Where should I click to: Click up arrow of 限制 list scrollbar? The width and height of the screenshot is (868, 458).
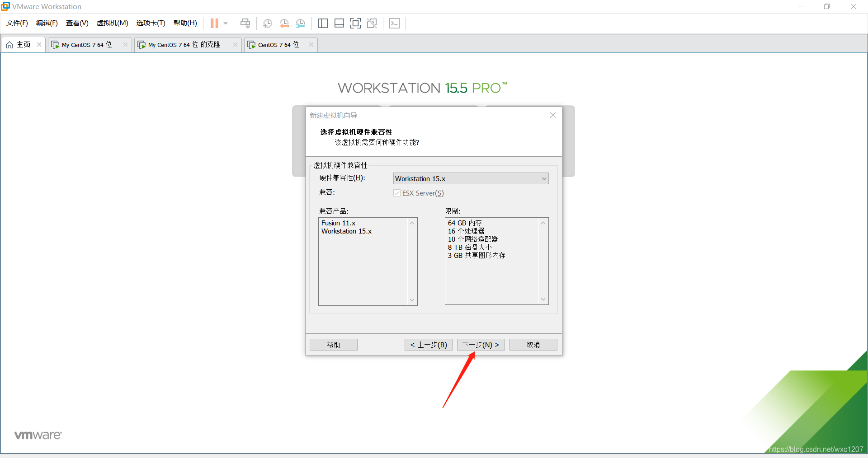coord(543,223)
